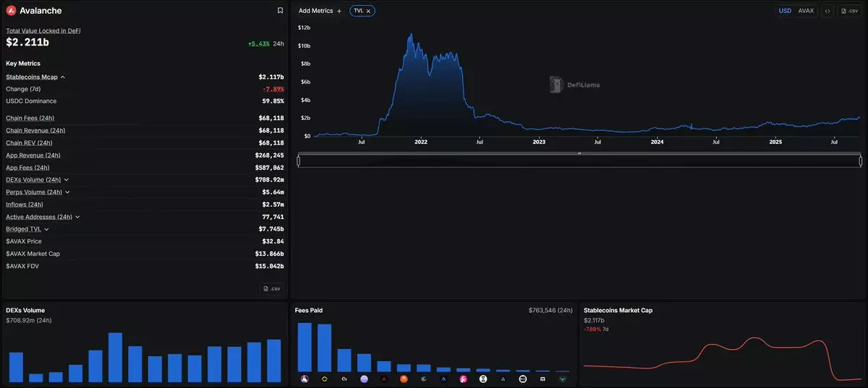The height and width of the screenshot is (388, 868).
Task: Click the DEXs Volume panel title
Action: pos(25,311)
